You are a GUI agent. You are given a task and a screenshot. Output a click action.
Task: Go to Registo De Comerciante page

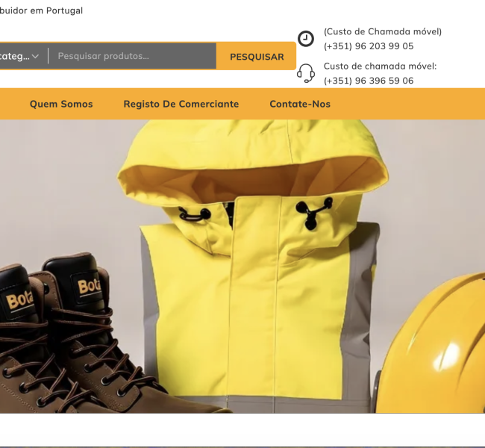181,104
